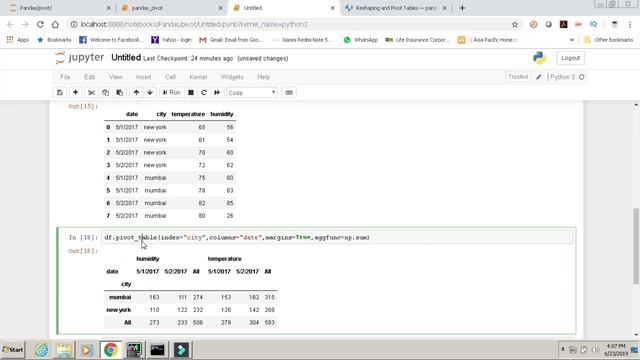640x360 pixels.
Task: Click the scrollbar down arrow
Action: (636, 335)
